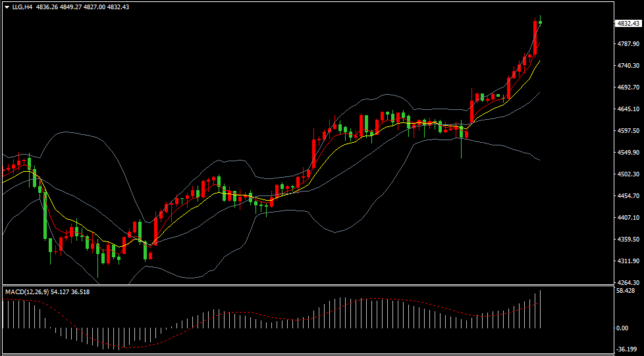This screenshot has width=644, height=356.
Task: Click the current price tag 4832.43
Action: tap(628, 23)
